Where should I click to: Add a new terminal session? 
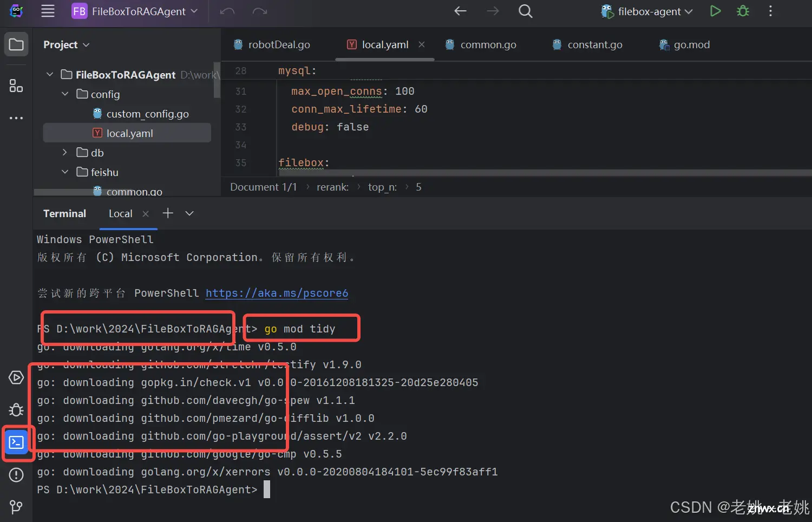(x=168, y=213)
